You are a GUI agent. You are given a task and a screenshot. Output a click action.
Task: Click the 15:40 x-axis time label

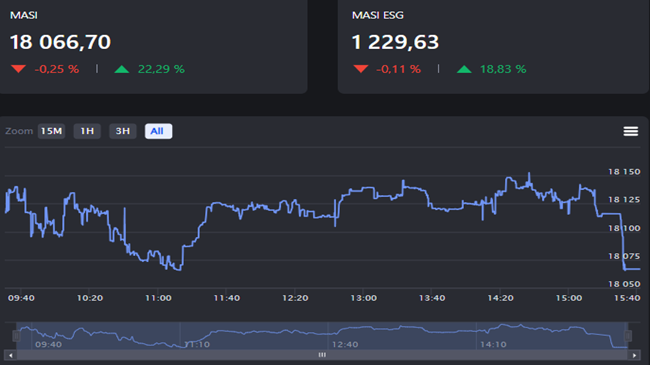click(x=627, y=298)
